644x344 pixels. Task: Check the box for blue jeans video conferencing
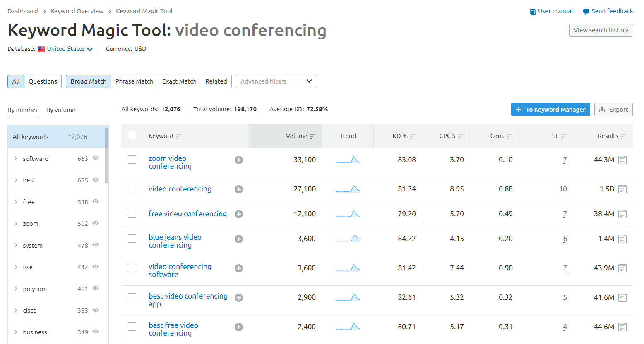(x=132, y=239)
